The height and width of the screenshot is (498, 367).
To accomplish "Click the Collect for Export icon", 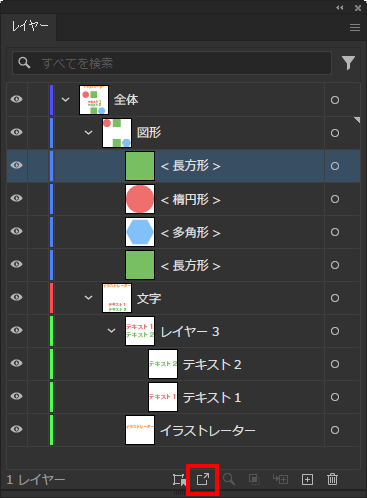I will 203,479.
